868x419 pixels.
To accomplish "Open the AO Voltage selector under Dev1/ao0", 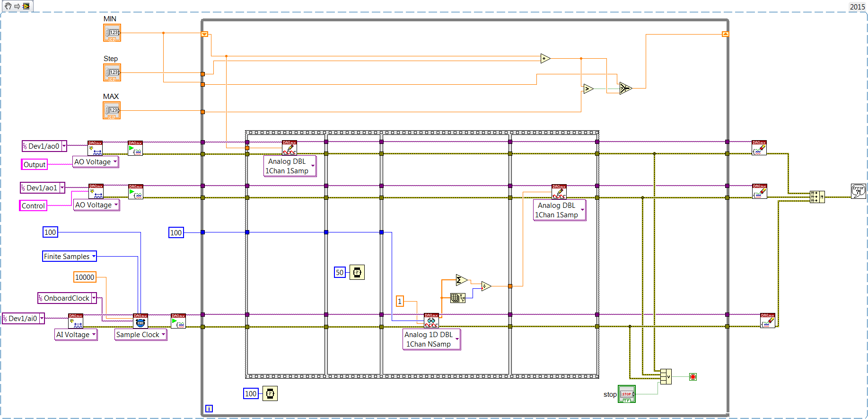I will coord(95,162).
